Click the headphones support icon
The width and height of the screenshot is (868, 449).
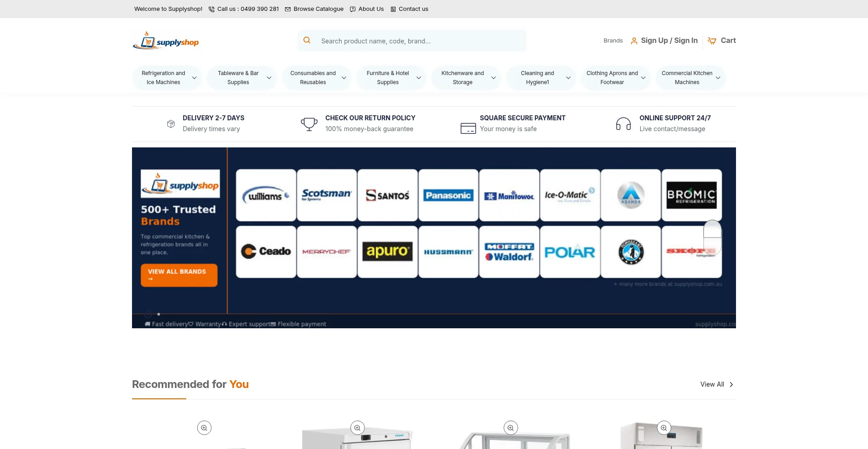point(623,124)
